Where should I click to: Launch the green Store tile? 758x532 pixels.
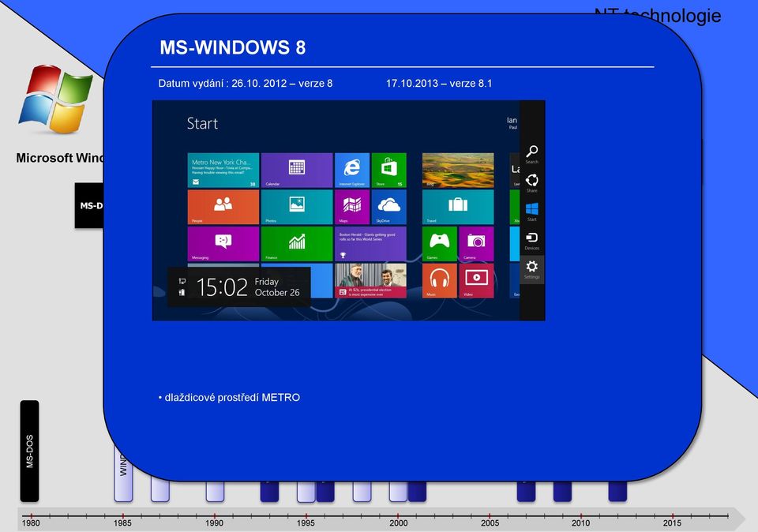point(389,170)
